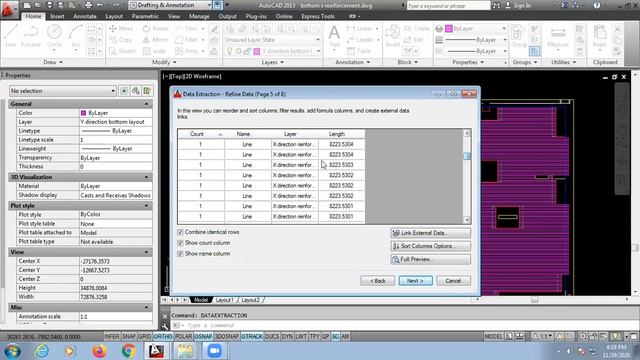
Task: Select the Line tool in ribbon
Action: [x=11, y=36]
